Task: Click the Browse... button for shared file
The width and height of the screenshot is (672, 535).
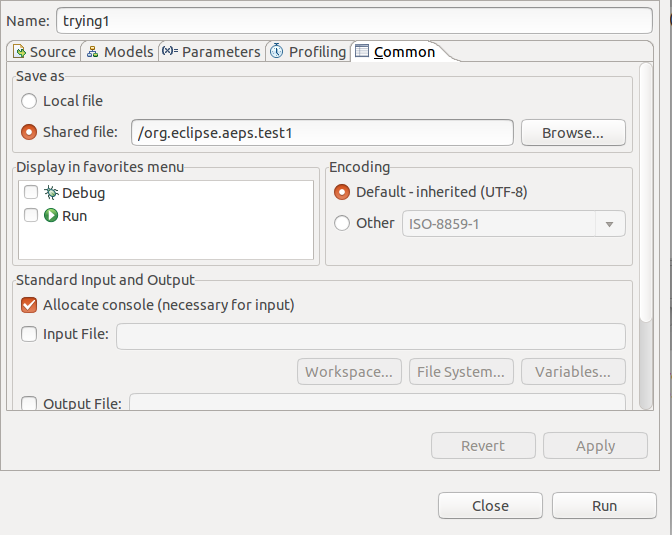Action: point(573,133)
